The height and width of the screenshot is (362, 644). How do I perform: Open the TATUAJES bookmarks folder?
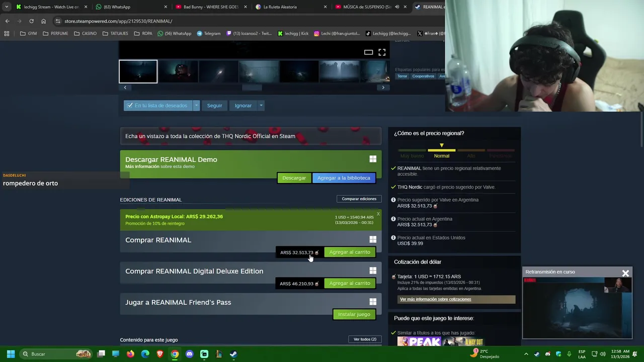pyautogui.click(x=115, y=34)
